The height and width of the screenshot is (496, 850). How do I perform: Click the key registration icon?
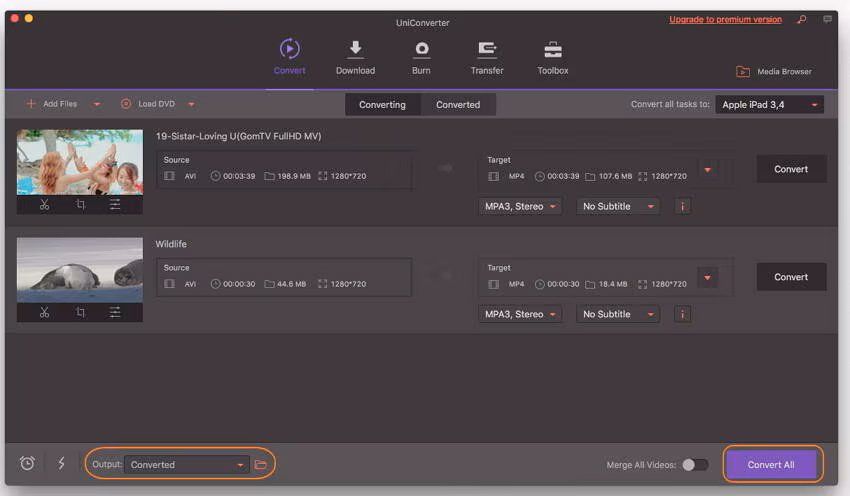(x=801, y=20)
